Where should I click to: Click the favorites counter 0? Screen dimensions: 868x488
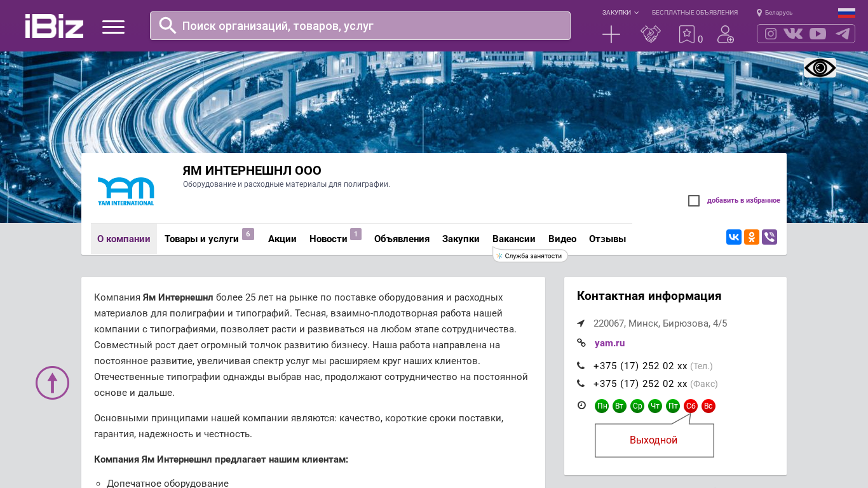click(700, 39)
